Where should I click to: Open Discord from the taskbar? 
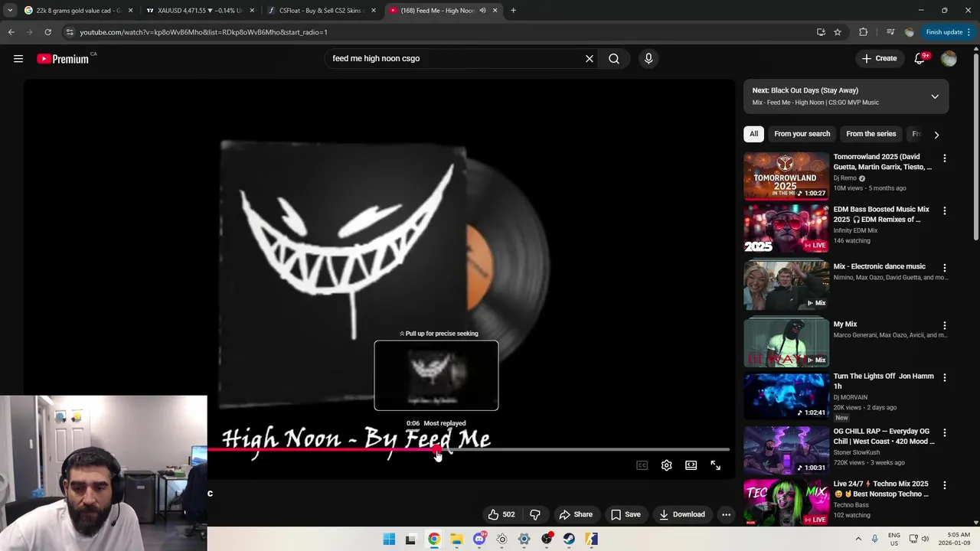tap(479, 539)
